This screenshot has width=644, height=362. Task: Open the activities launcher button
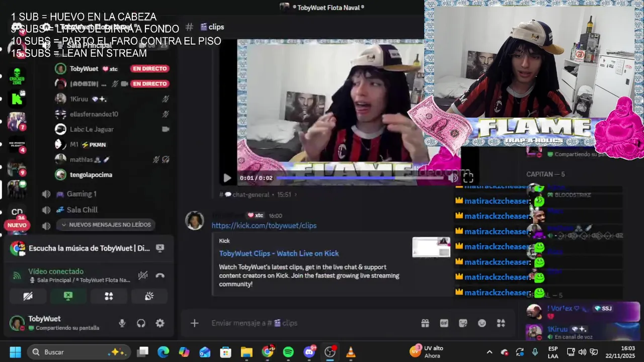(109, 296)
